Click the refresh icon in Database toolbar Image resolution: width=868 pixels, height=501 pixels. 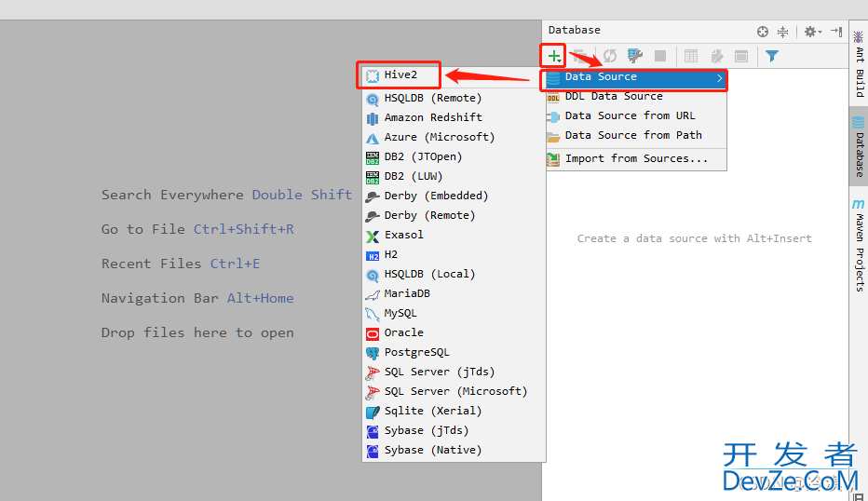point(610,56)
